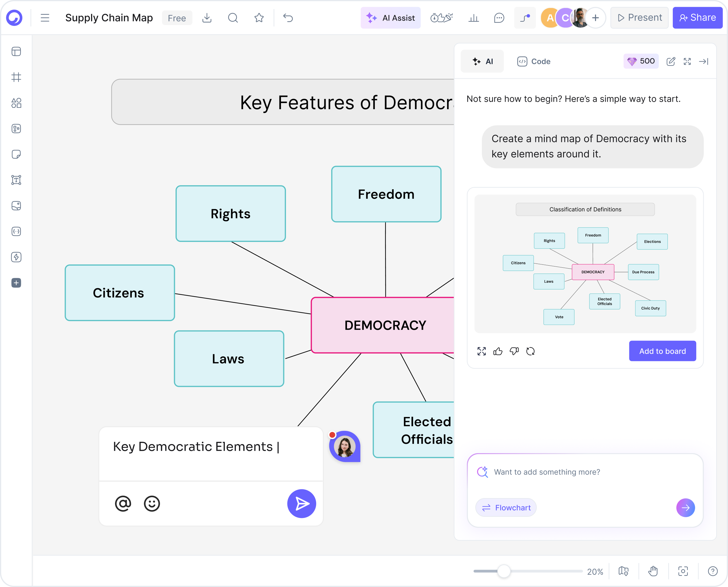The image size is (728, 587).
Task: Open the lightning quick actions tool
Action: point(16,257)
